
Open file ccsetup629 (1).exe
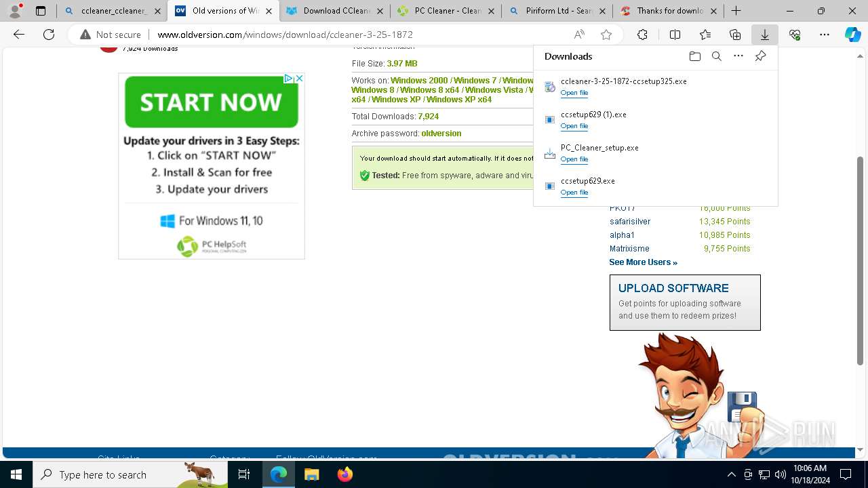[574, 126]
